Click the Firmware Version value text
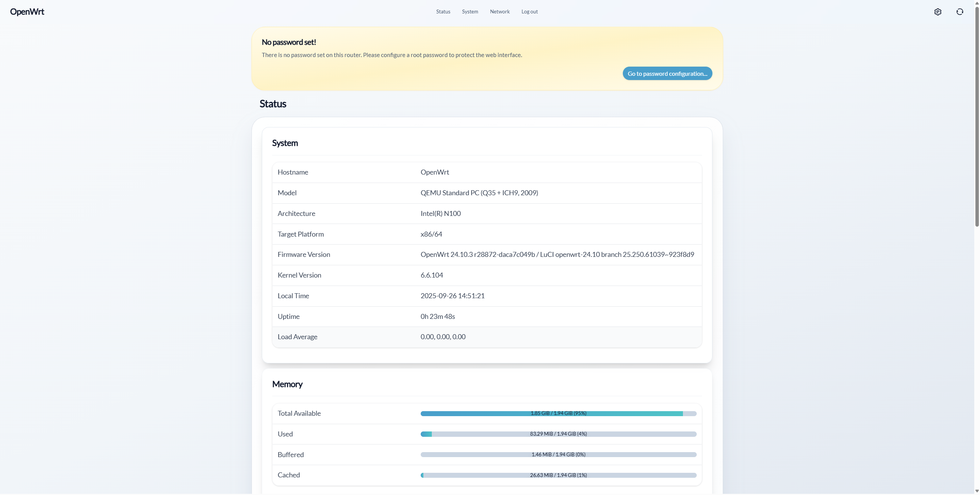The image size is (980, 495). coord(557,255)
